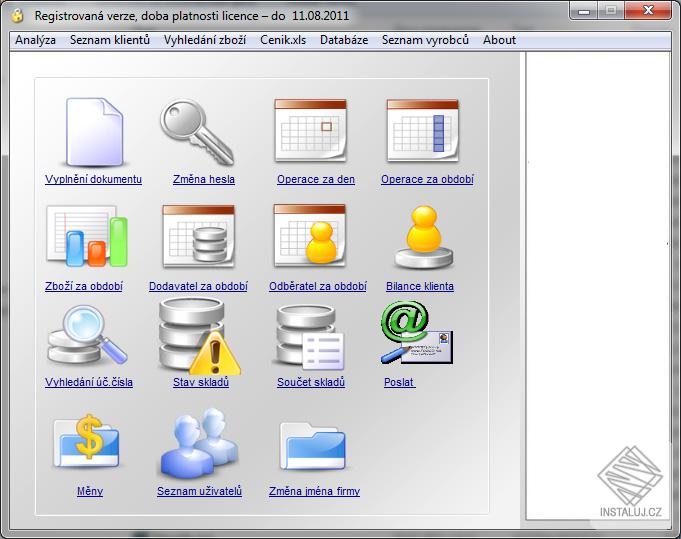Image resolution: width=681 pixels, height=539 pixels.
Task: Click the yellow figure Bilance klienta icon
Action: [424, 237]
